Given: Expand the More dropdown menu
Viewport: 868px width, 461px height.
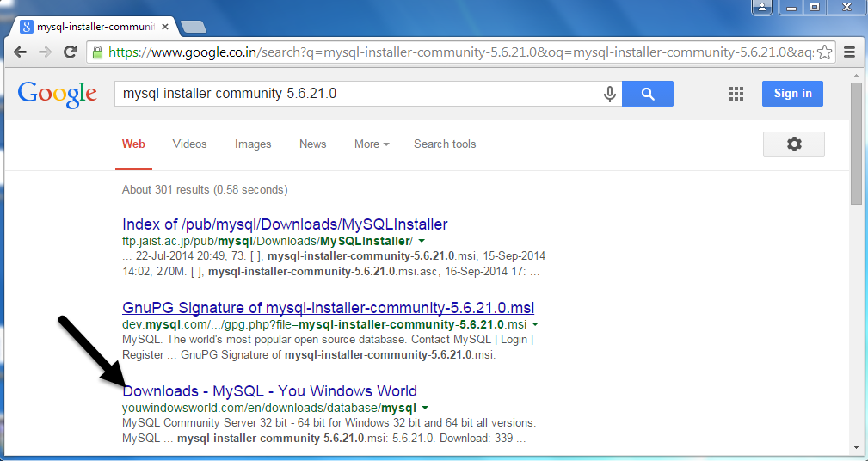Looking at the screenshot, I should click(x=372, y=144).
